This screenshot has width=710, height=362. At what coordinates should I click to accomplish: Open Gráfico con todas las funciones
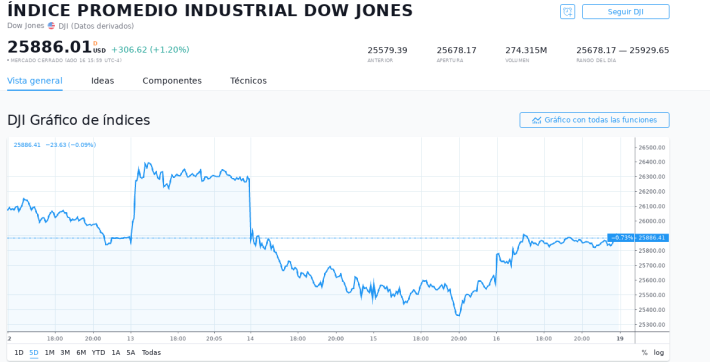[594, 120]
